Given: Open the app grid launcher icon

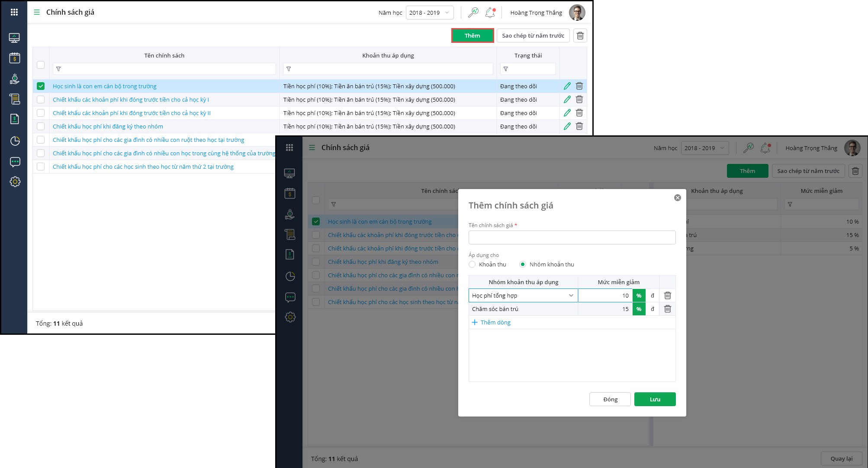Looking at the screenshot, I should pos(14,12).
